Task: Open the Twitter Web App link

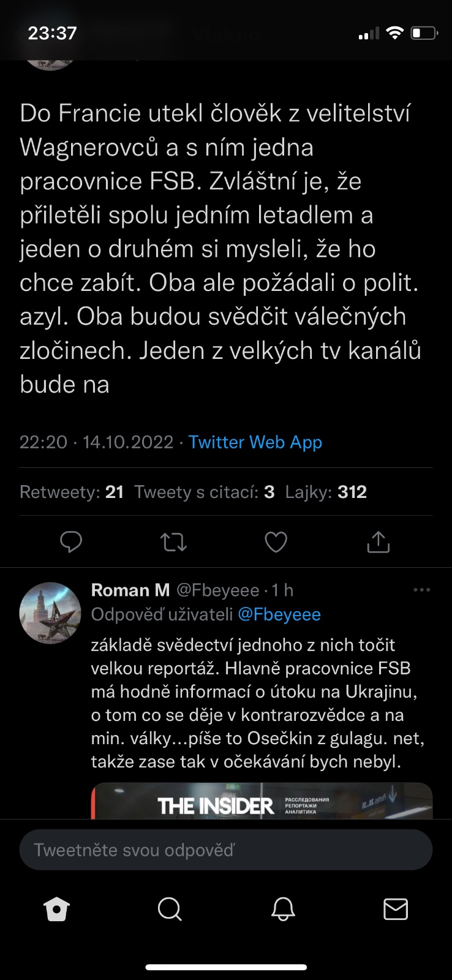Action: (x=255, y=442)
